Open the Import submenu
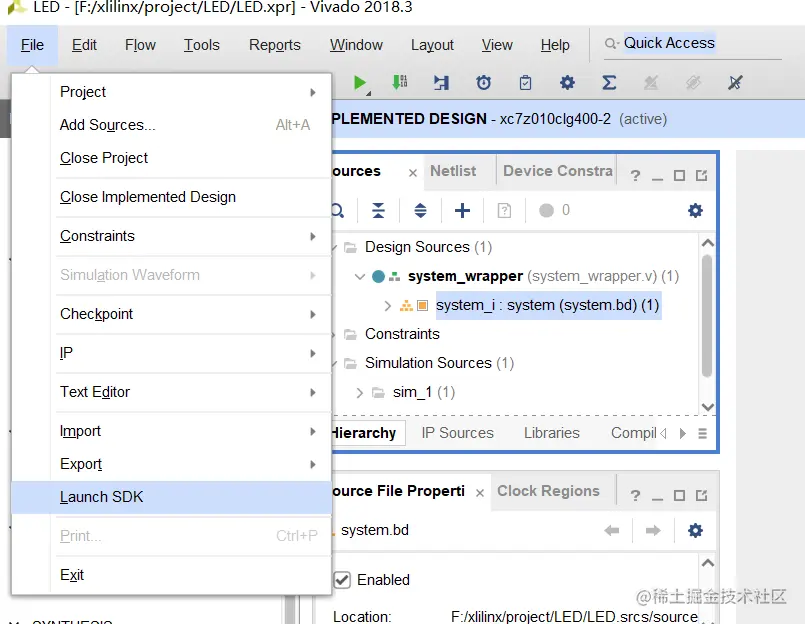 click(171, 431)
